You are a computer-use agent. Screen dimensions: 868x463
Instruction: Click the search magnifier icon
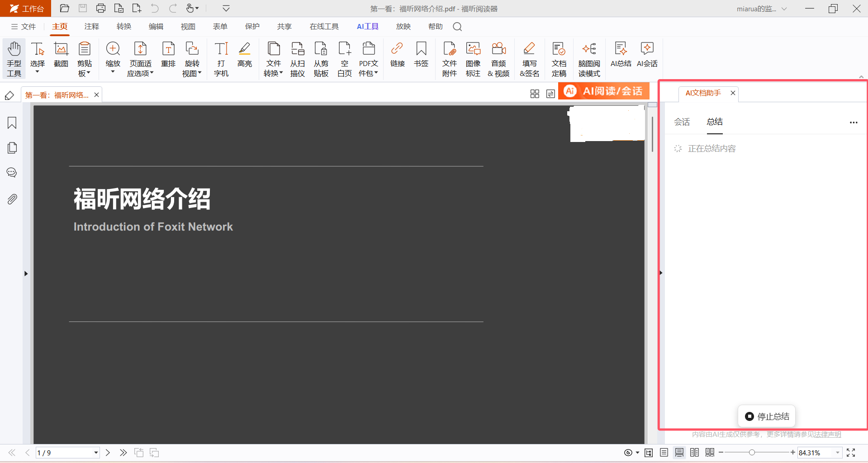[457, 27]
